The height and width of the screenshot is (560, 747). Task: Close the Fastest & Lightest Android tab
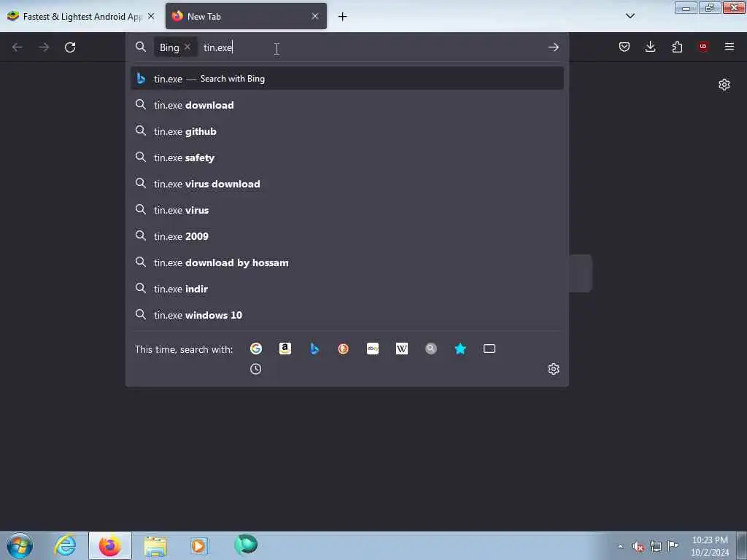[151, 16]
